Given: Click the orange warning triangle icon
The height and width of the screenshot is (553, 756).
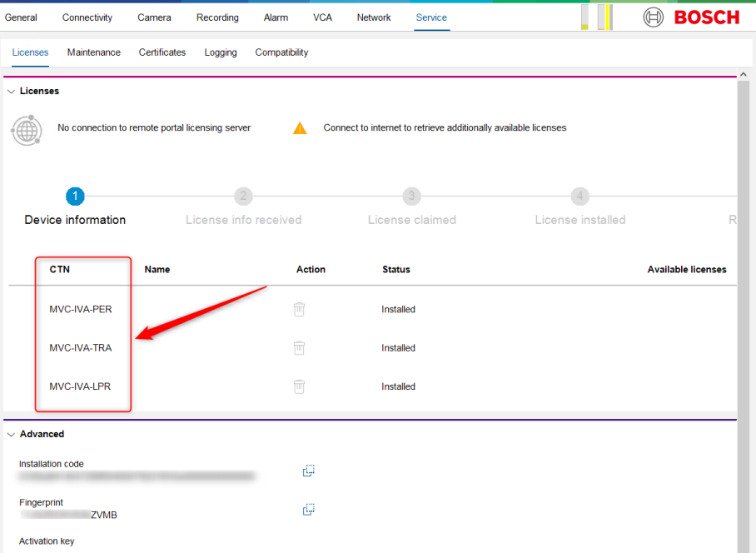Looking at the screenshot, I should [x=300, y=128].
